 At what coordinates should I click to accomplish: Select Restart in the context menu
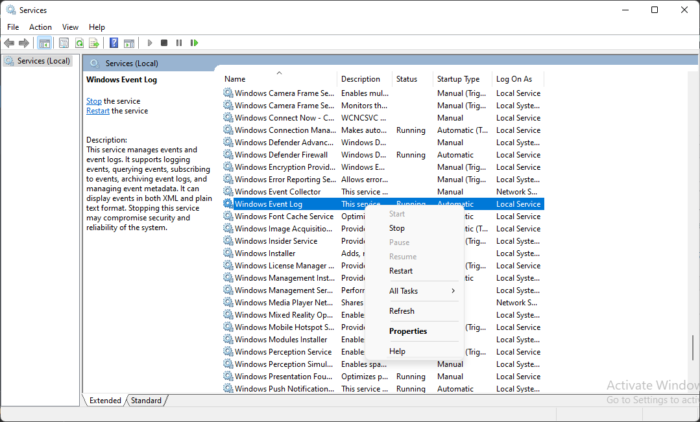[401, 271]
